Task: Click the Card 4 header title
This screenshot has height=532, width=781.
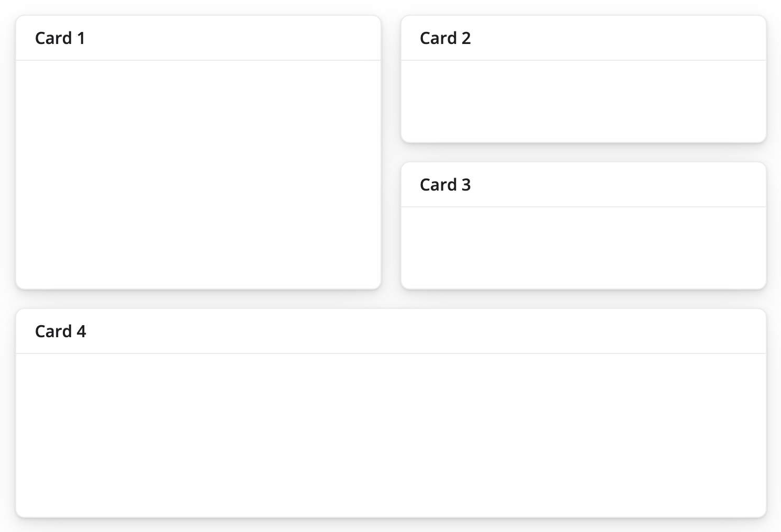Action: point(60,331)
